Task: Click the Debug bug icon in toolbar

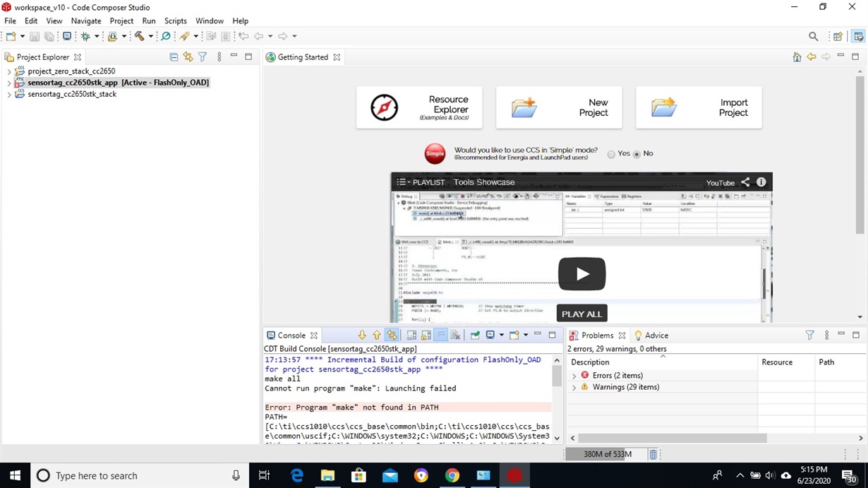Action: (x=85, y=36)
